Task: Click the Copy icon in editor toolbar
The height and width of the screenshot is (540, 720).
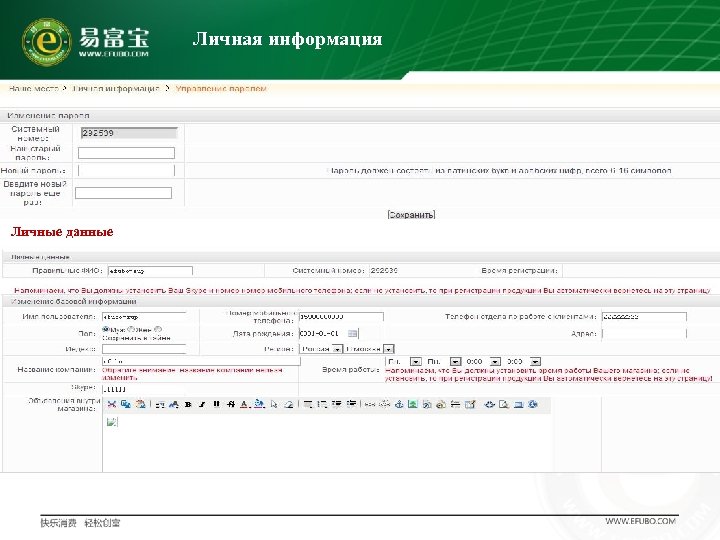Action: pos(126,404)
